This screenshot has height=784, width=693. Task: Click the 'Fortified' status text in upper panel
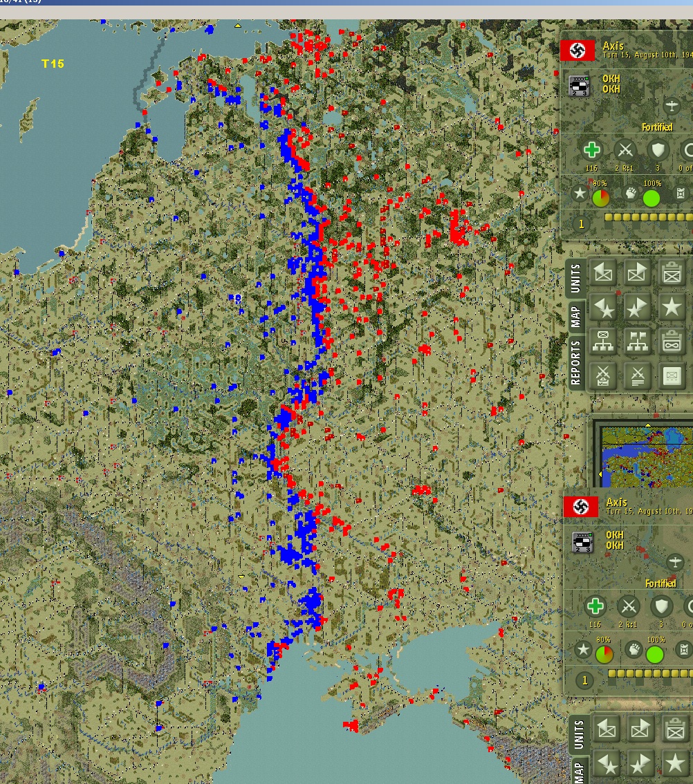[x=657, y=127]
